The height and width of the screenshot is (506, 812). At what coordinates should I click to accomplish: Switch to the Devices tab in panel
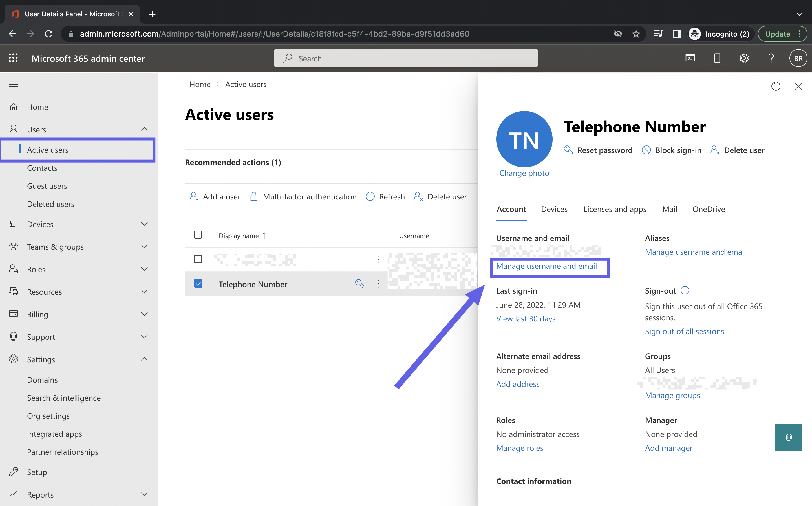pos(554,209)
